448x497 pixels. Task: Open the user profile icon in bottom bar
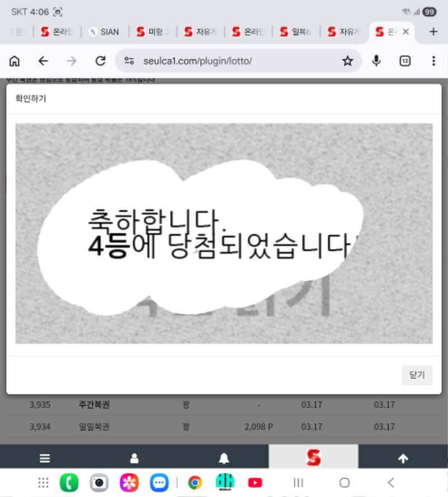pos(134,458)
